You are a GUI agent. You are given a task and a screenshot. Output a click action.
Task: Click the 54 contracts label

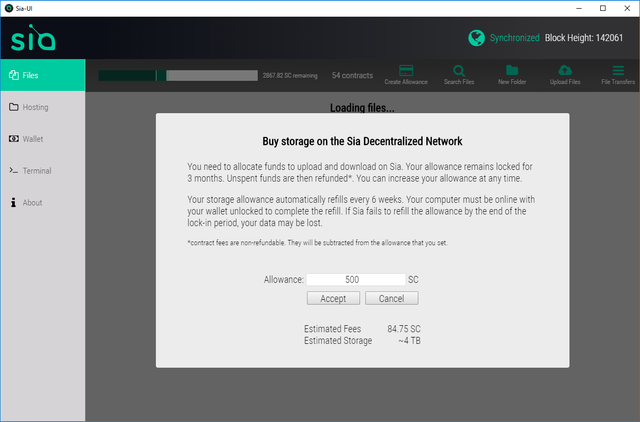(x=352, y=76)
